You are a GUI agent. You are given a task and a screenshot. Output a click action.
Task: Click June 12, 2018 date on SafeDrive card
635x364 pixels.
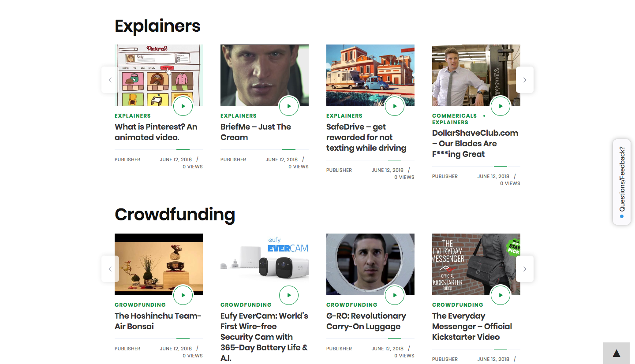coord(388,170)
